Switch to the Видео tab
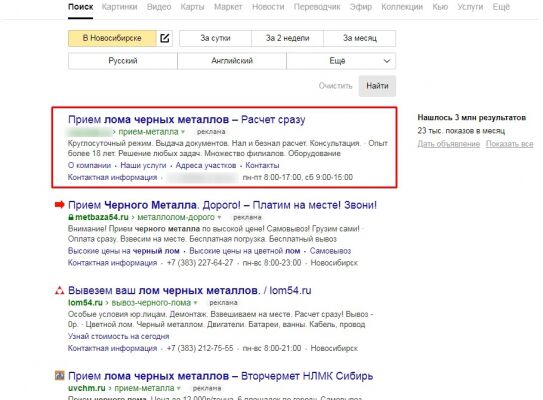Viewport: 543px width, 400px height. tap(159, 7)
